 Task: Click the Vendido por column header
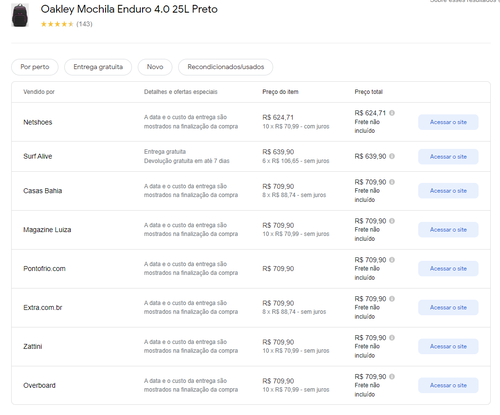coord(39,92)
